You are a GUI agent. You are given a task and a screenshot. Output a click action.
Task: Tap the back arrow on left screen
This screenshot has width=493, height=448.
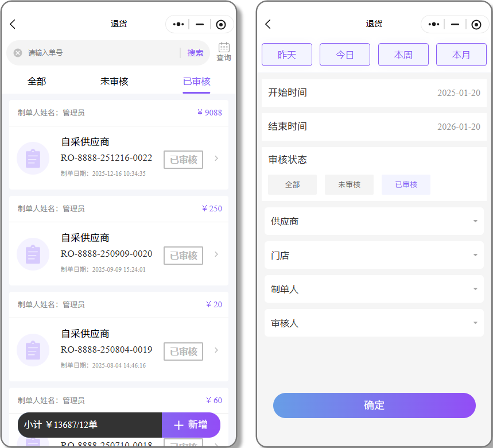[x=13, y=24]
